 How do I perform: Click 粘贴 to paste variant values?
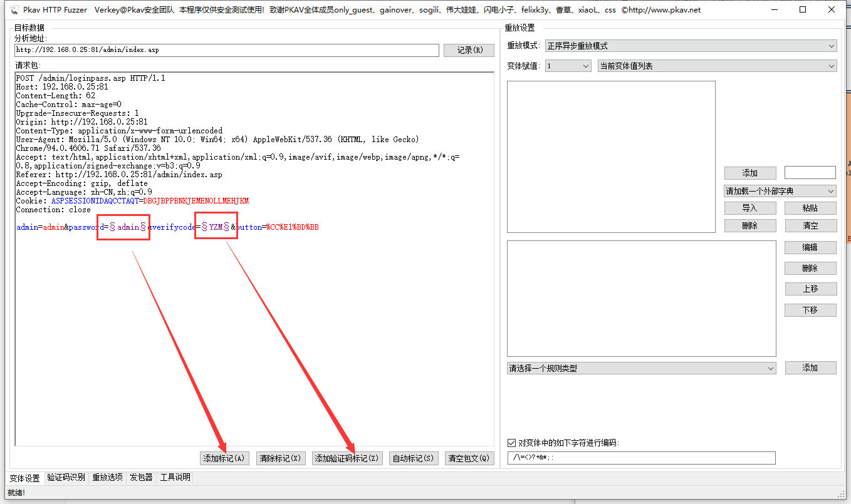tap(810, 207)
